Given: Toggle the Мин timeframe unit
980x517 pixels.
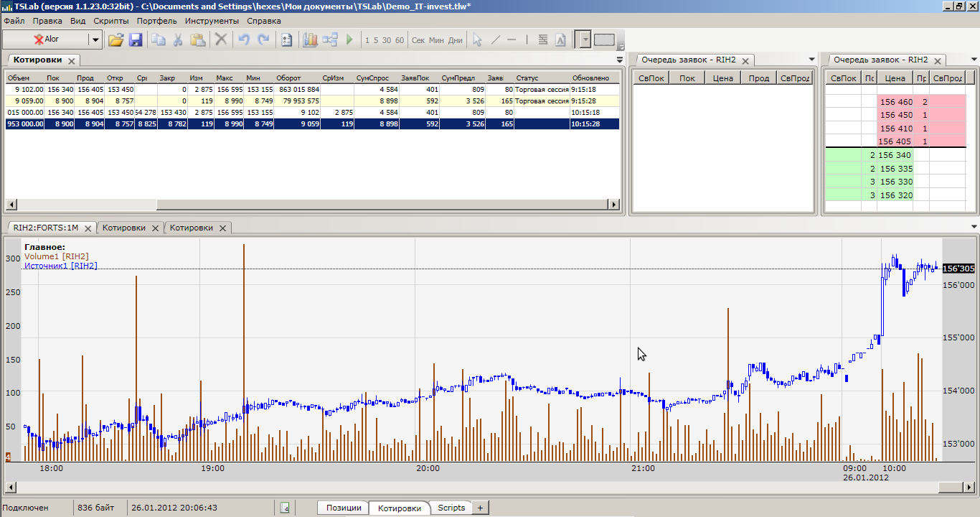Looking at the screenshot, I should pos(436,40).
